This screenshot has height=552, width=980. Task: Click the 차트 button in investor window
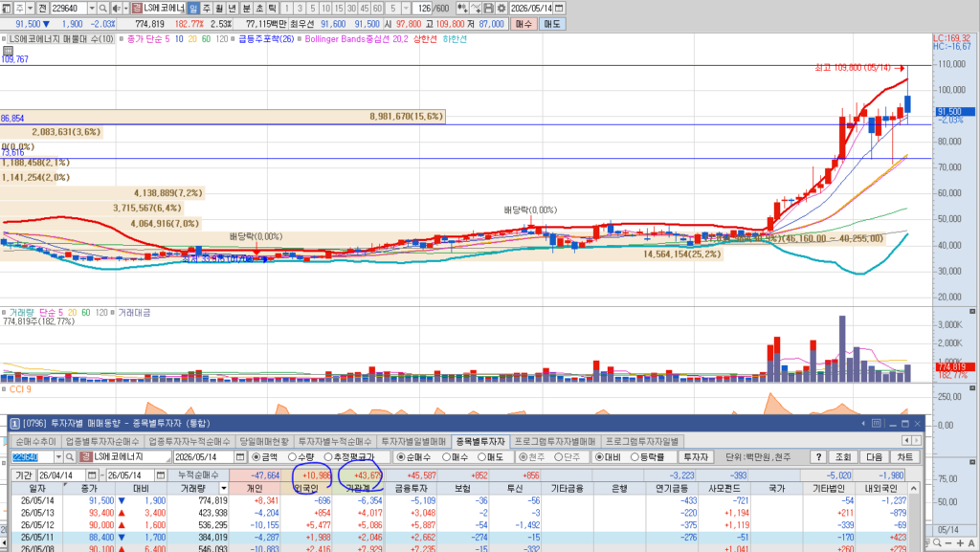tap(905, 457)
